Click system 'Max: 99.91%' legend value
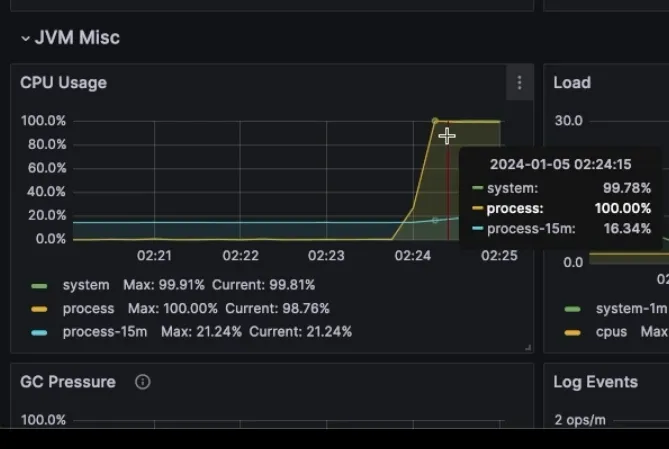 pos(164,285)
